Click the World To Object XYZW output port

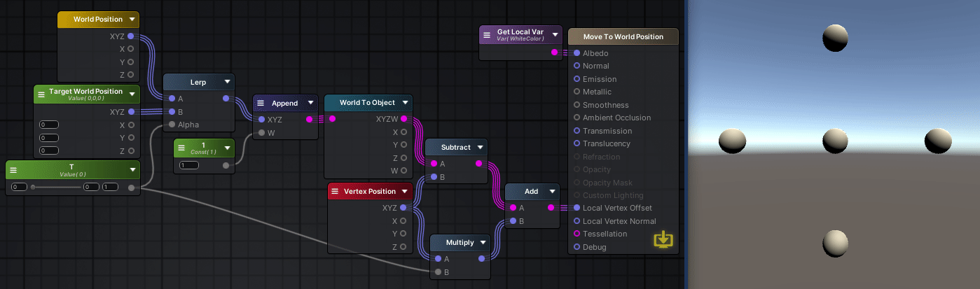[x=403, y=119]
